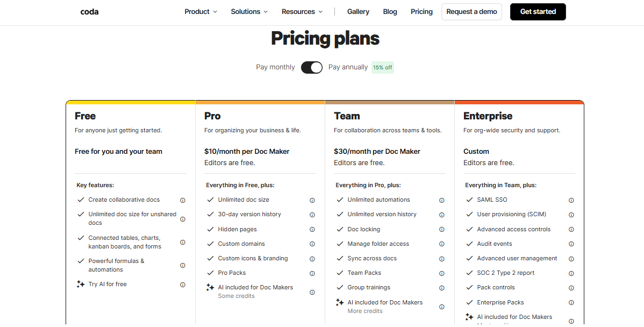Open info icon for Pro Packs
Screen dimensions: 644x327
point(312,273)
